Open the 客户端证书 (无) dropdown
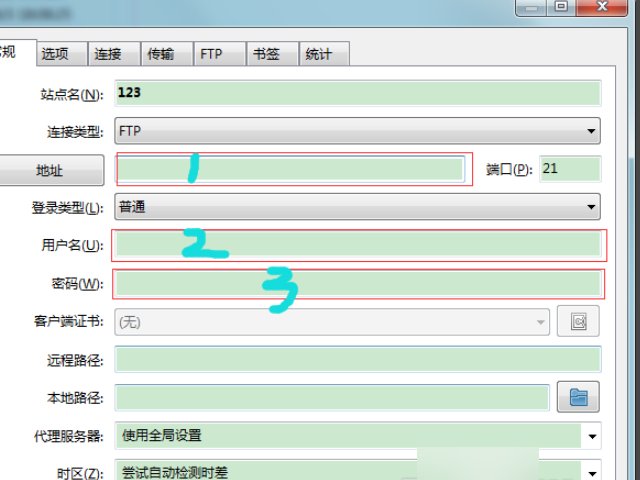 (x=332, y=322)
